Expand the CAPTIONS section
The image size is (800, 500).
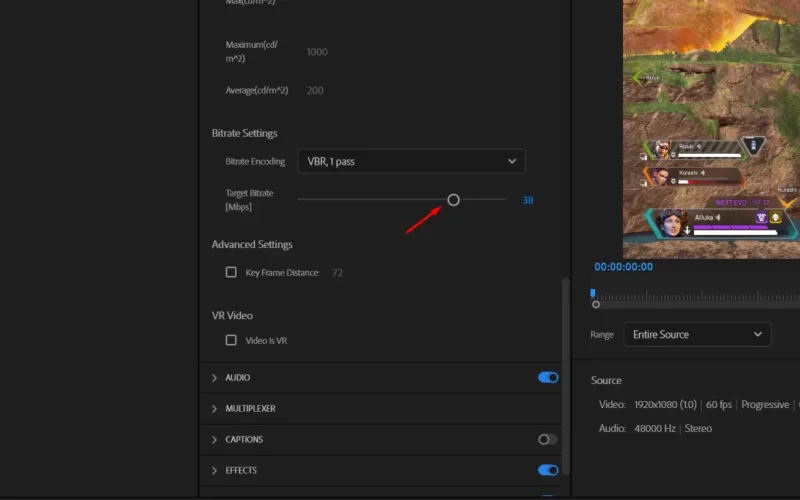pos(214,440)
